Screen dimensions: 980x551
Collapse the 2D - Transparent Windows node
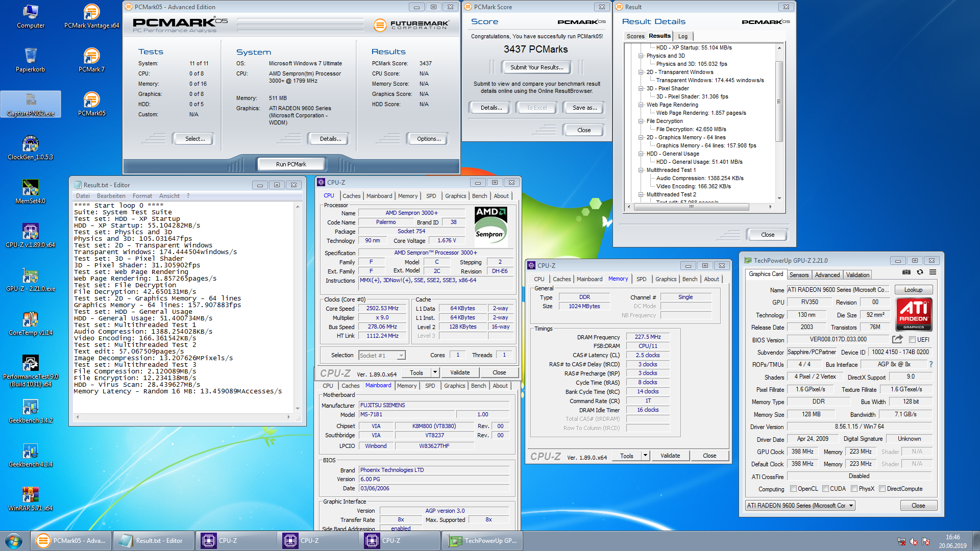[x=641, y=72]
